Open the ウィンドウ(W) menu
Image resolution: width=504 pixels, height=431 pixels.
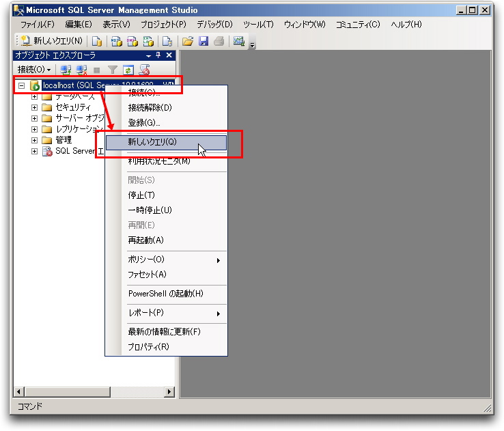coord(305,25)
